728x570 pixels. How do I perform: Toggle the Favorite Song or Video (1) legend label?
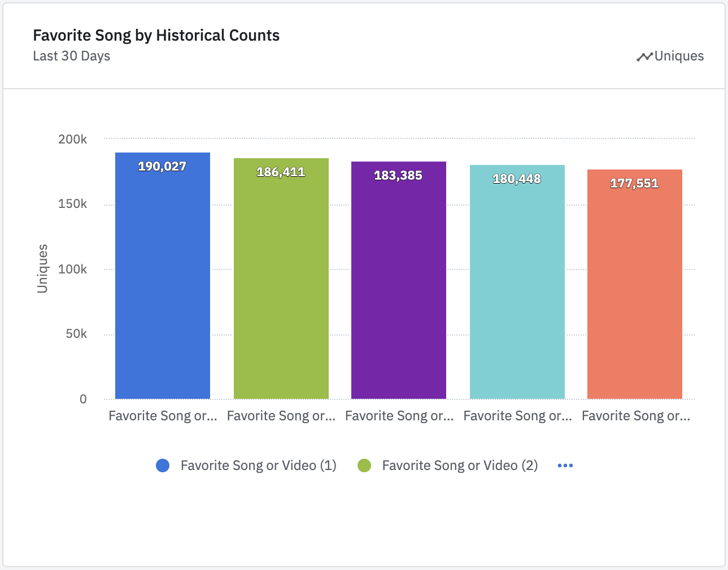pos(258,465)
